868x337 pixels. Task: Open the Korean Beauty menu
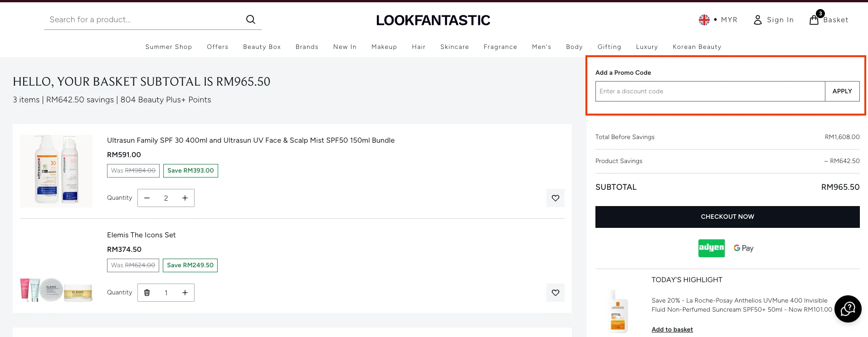[x=697, y=47]
